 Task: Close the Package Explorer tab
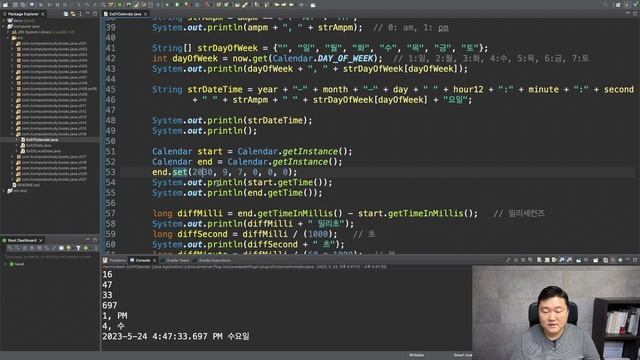point(43,14)
